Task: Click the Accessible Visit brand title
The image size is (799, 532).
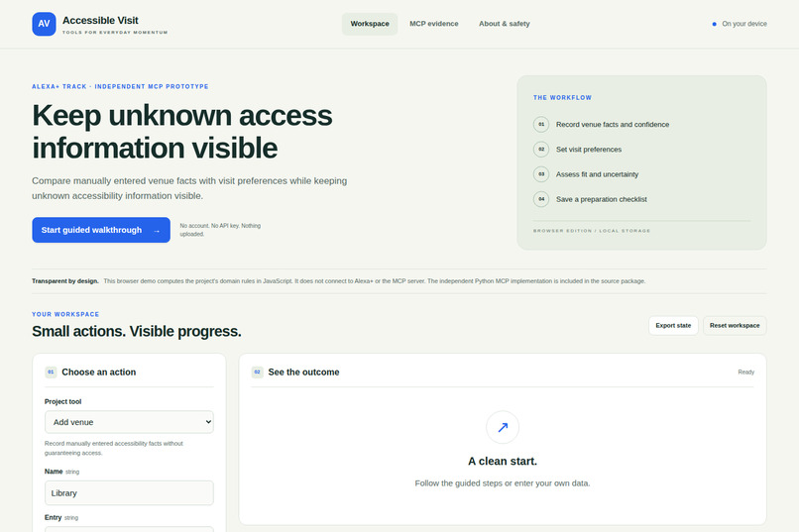Action: (x=100, y=21)
